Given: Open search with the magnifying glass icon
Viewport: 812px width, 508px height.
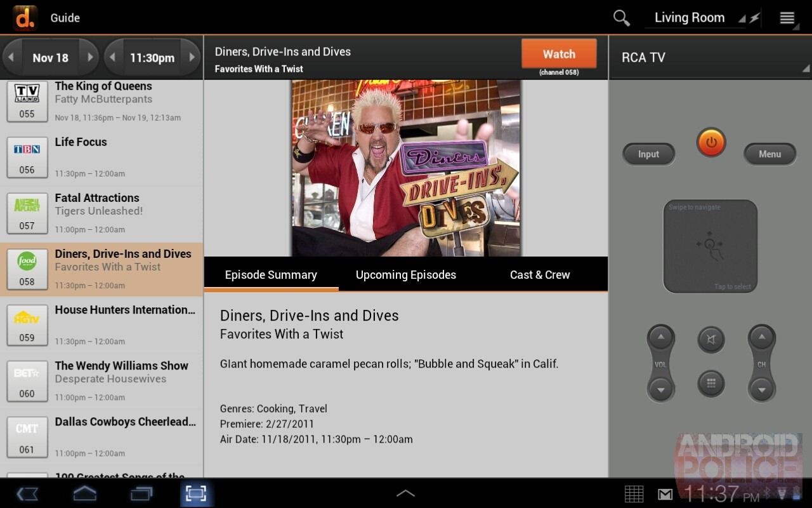Looking at the screenshot, I should 621,18.
